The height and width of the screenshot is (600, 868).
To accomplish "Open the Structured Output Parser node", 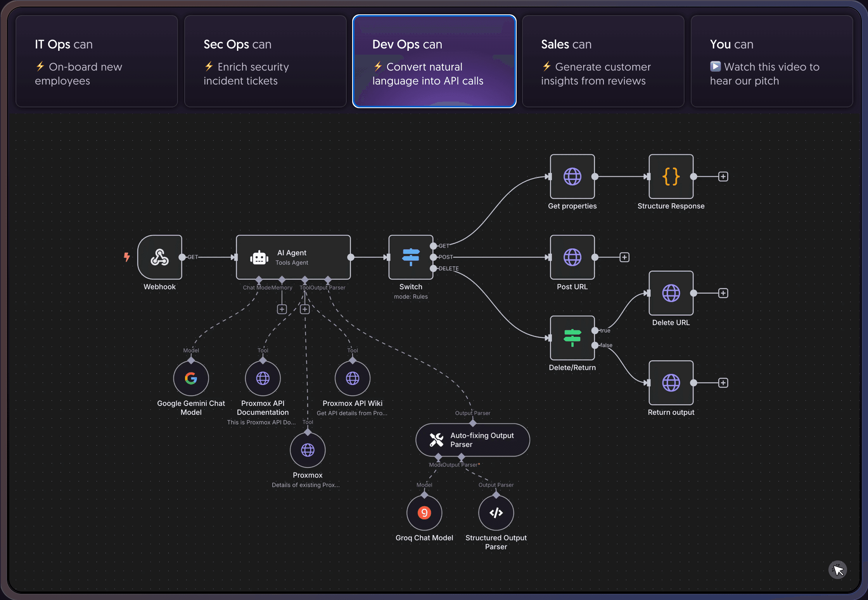I will point(496,513).
